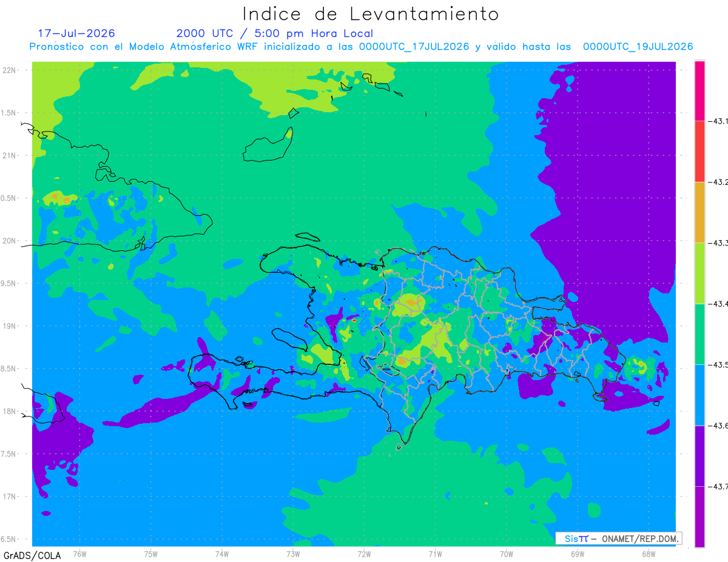Image resolution: width=728 pixels, height=562 pixels.
Task: Click the longitude label "70W"
Action: tap(507, 554)
